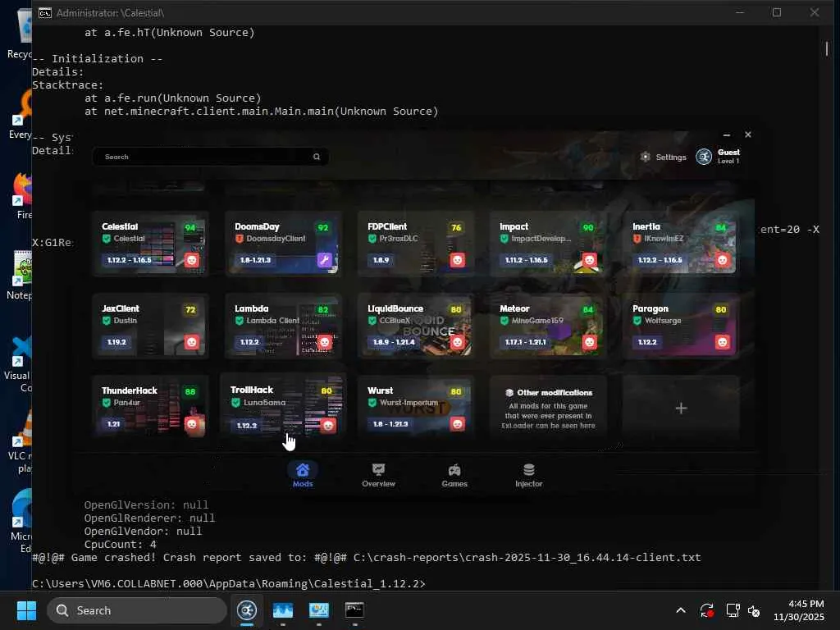Switch to the Mods tab

303,475
